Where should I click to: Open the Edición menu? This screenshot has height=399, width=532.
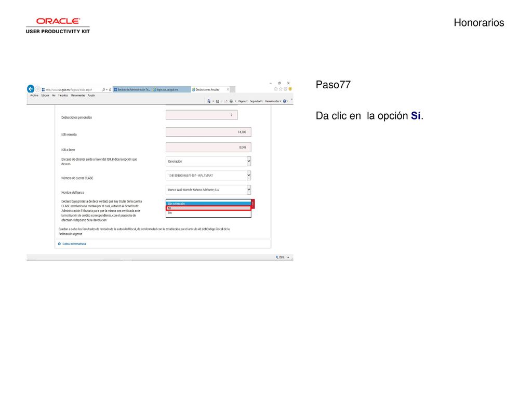(45, 96)
